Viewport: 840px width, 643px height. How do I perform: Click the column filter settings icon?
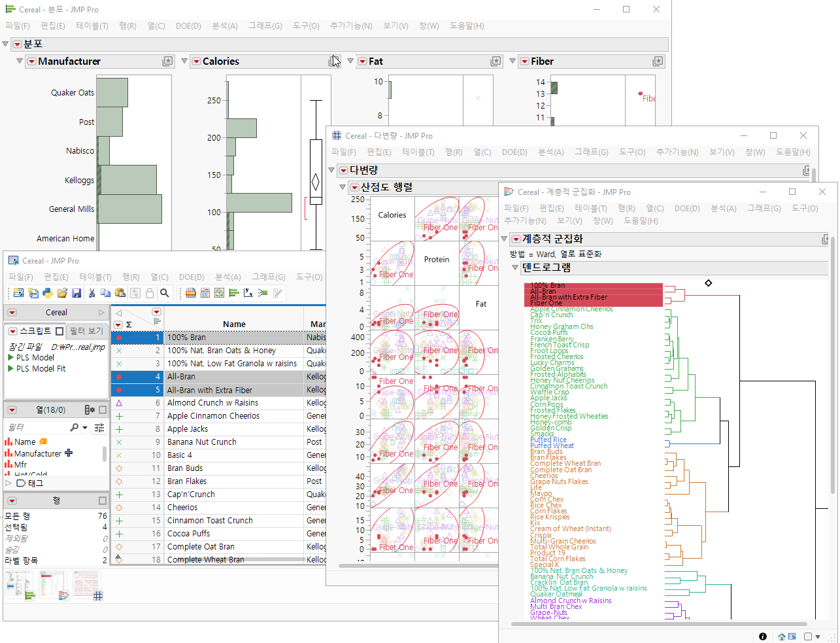pos(99,427)
